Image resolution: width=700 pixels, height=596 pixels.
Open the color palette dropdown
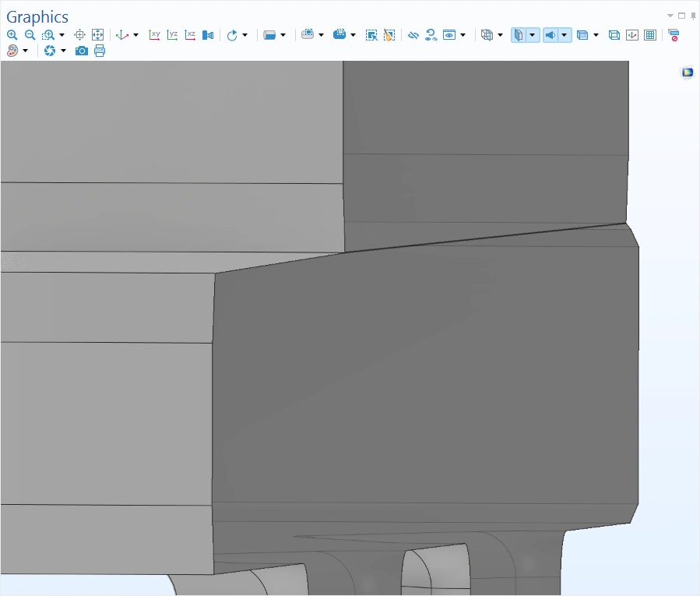click(26, 51)
